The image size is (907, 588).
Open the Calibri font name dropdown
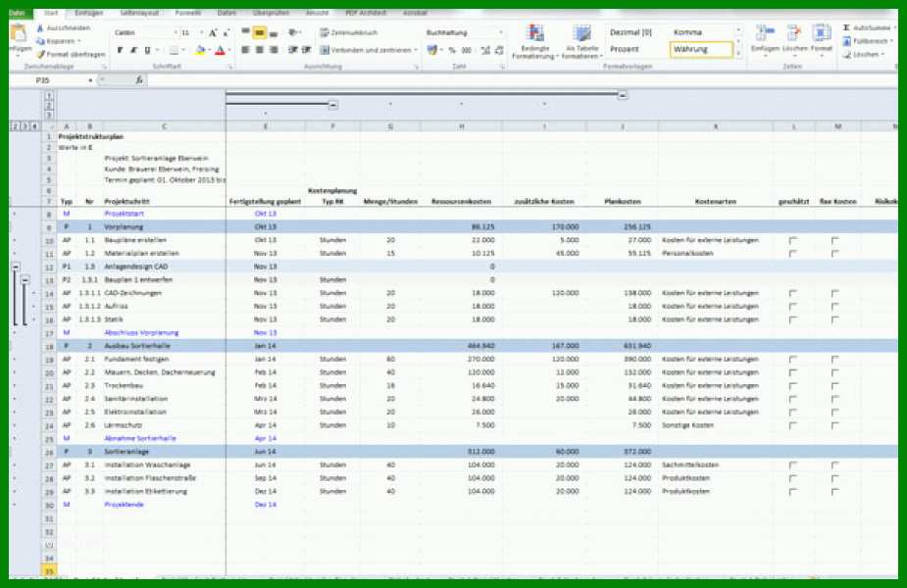point(176,33)
